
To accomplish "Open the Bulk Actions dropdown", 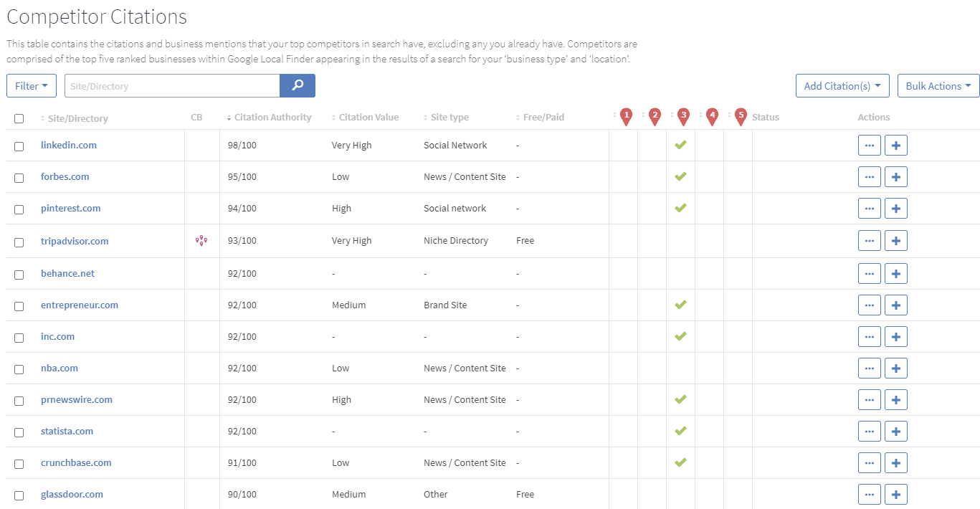I will click(938, 86).
